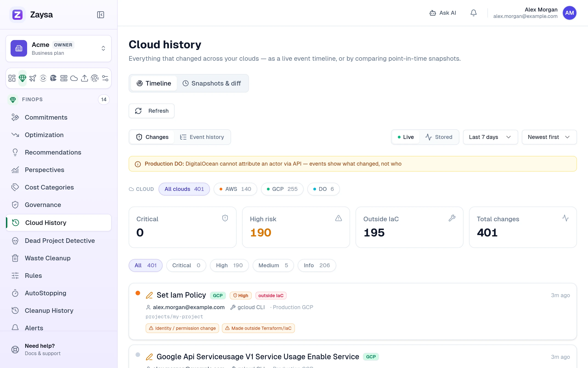Filter by All clouds 401
588x368 pixels.
pos(184,189)
